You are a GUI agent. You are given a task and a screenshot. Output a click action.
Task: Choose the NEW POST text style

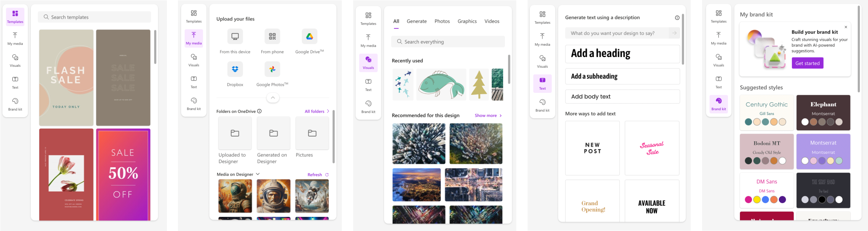[x=592, y=148]
